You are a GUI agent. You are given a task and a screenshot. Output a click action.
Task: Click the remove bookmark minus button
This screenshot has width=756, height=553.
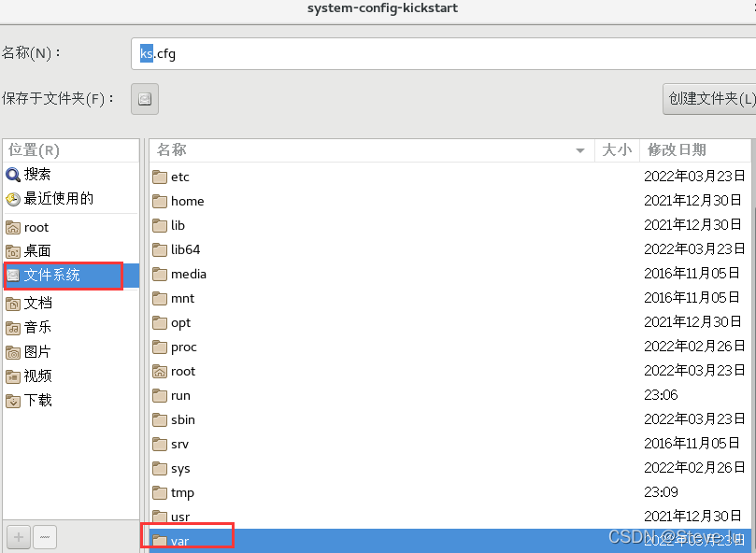tap(45, 537)
